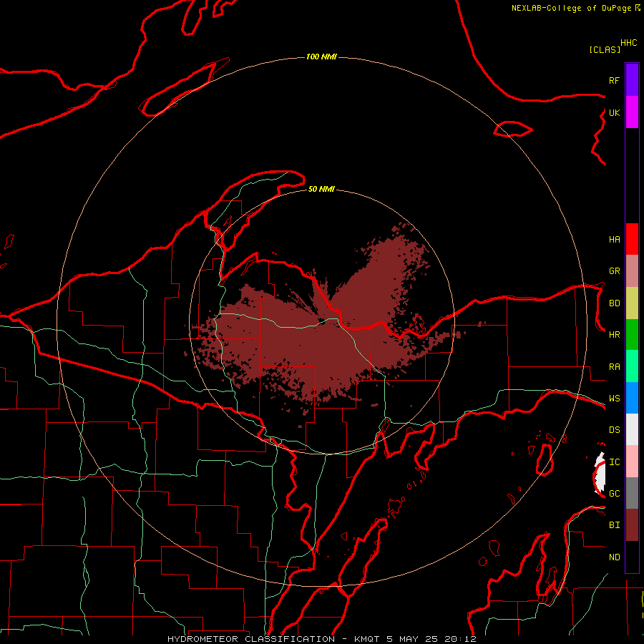Click the [CLAS] units label
Viewport: 644px width, 644px height.
coord(605,49)
